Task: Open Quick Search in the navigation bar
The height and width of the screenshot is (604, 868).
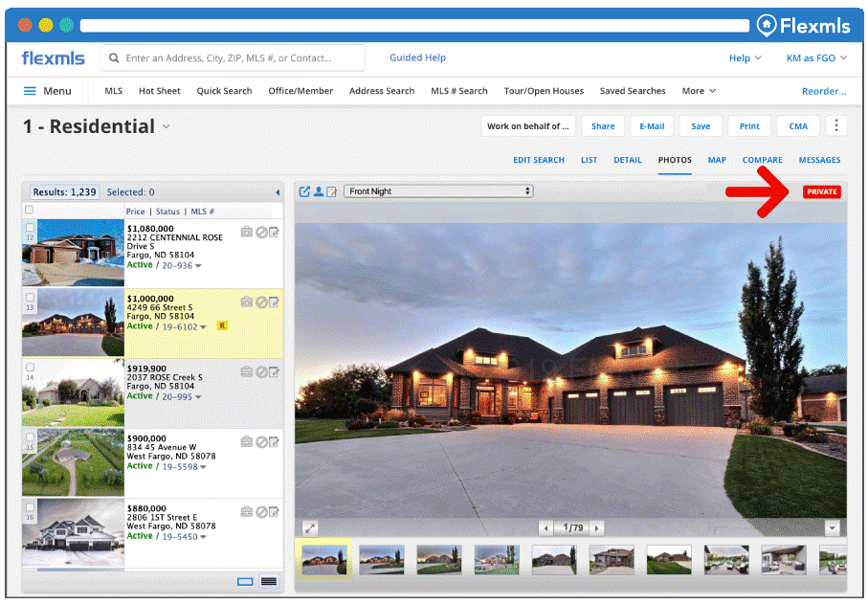Action: (x=224, y=91)
